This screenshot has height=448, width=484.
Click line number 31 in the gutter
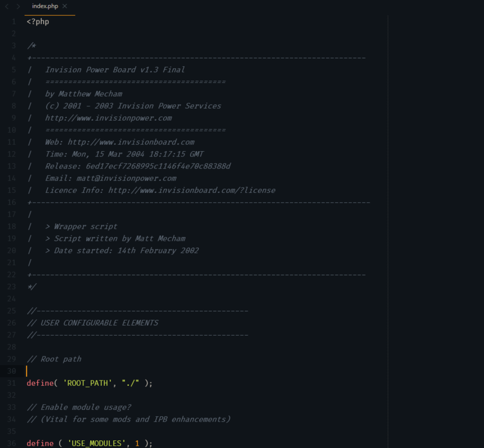[x=12, y=383]
